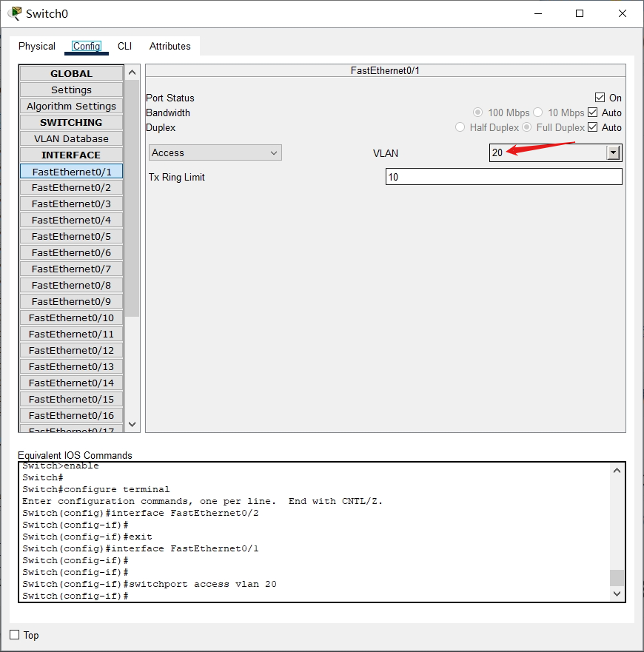
Task: Click the 'interface FastEthernet0/1' command line
Action: pyautogui.click(x=141, y=548)
